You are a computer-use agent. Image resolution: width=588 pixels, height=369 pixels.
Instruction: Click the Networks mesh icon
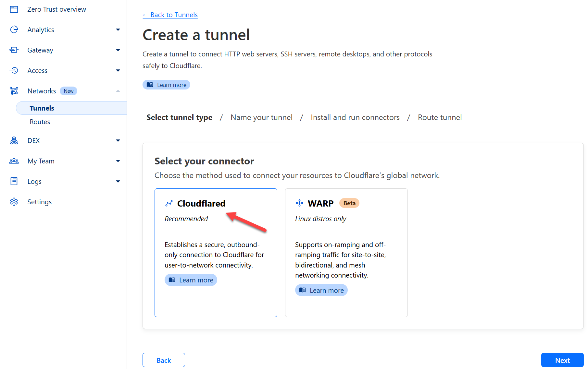14,91
